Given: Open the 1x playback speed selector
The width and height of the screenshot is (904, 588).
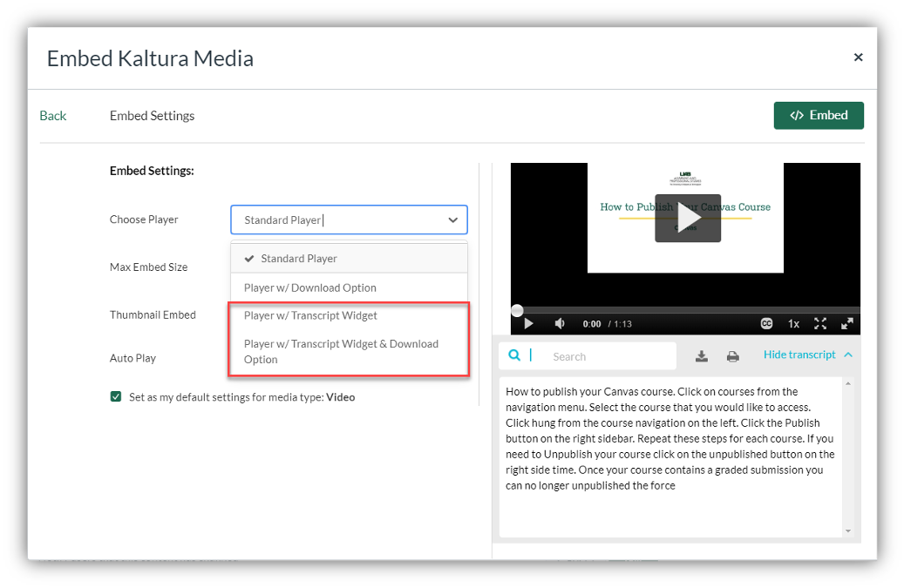Looking at the screenshot, I should pyautogui.click(x=793, y=323).
